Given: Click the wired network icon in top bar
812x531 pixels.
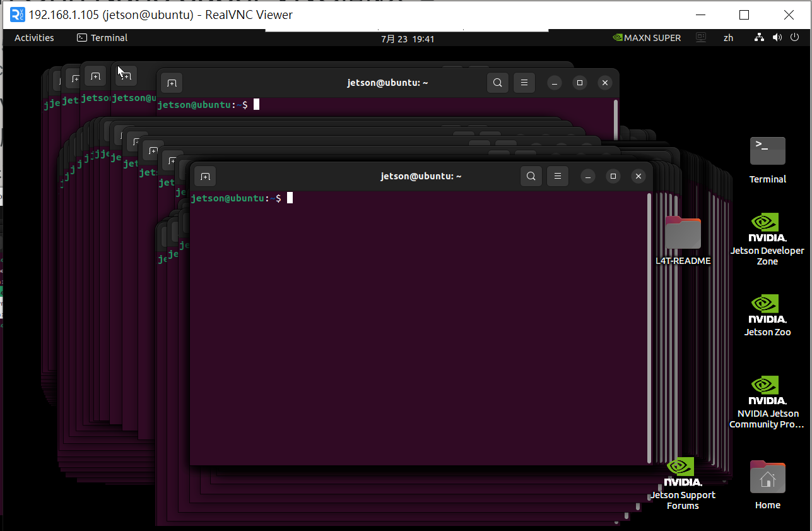Looking at the screenshot, I should 759,38.
